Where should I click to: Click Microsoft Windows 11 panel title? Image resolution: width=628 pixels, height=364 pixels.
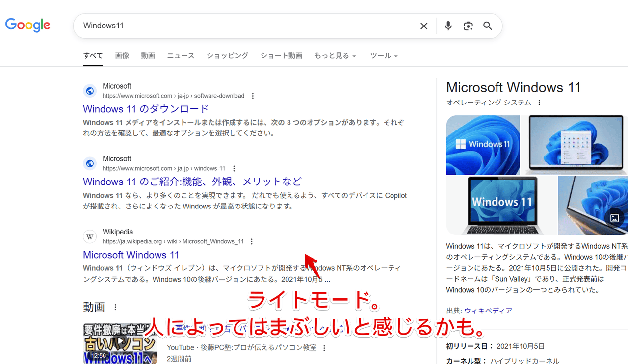click(513, 88)
